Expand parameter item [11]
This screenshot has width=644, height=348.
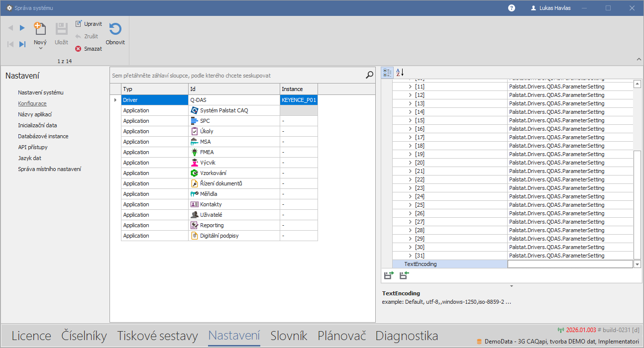tap(410, 87)
